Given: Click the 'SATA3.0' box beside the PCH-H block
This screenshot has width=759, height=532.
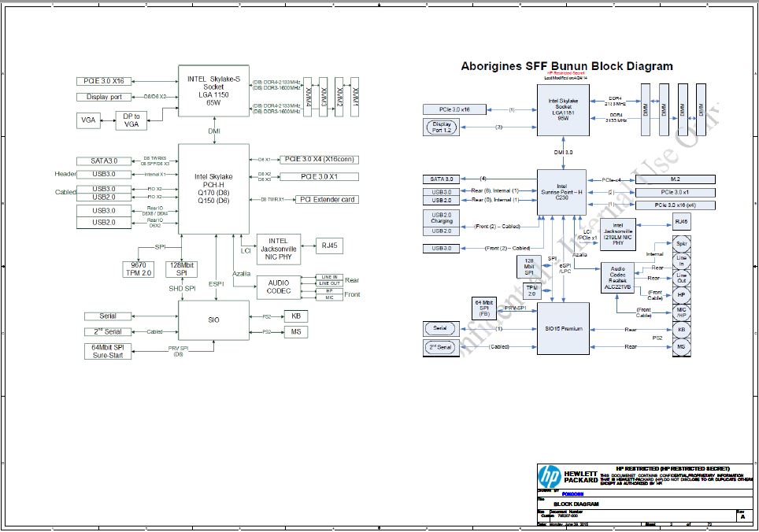Looking at the screenshot, I should tap(104, 161).
